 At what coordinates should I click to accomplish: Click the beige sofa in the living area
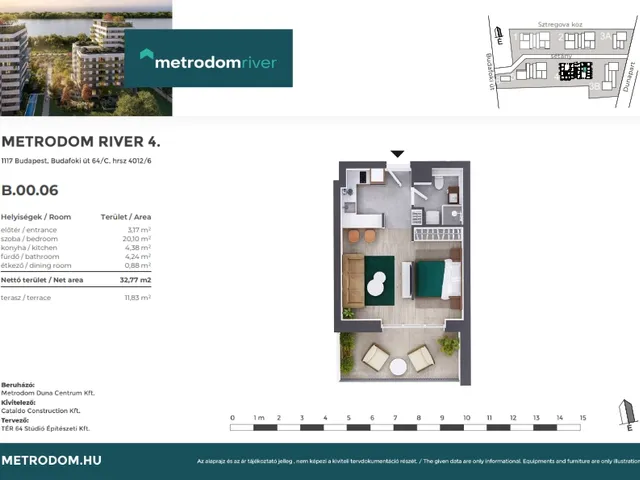[353, 281]
